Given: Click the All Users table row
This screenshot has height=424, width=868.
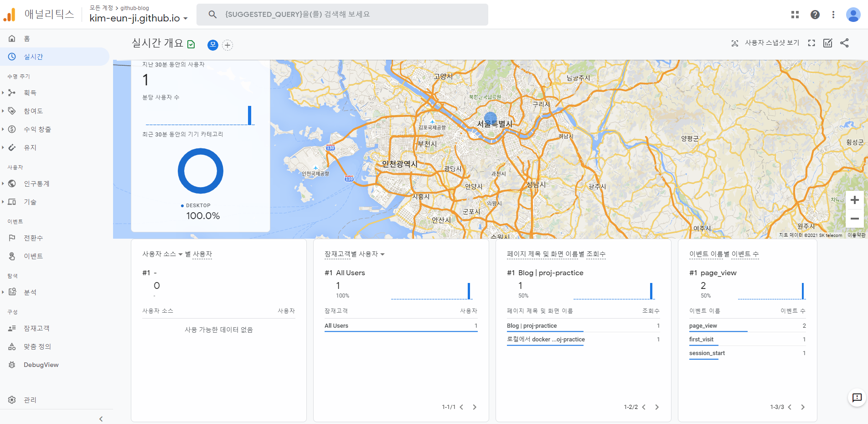Looking at the screenshot, I should point(401,325).
